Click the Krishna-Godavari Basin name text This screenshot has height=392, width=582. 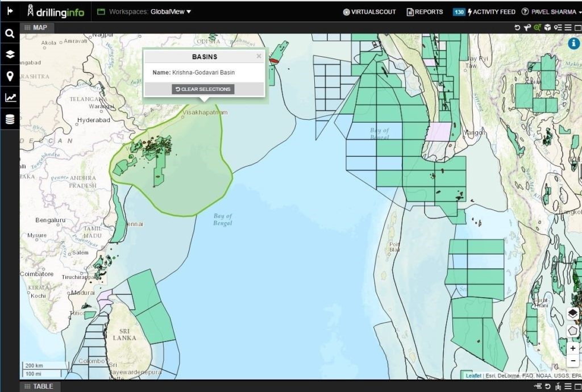(203, 72)
